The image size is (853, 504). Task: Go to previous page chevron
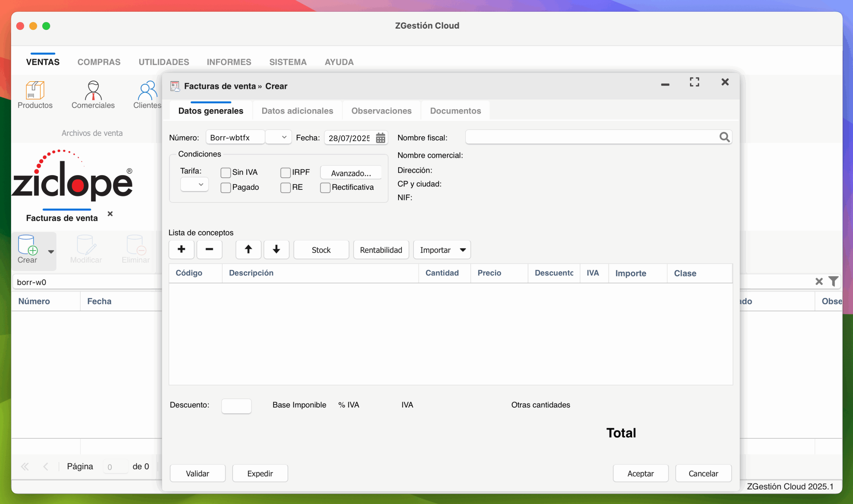coord(46,466)
